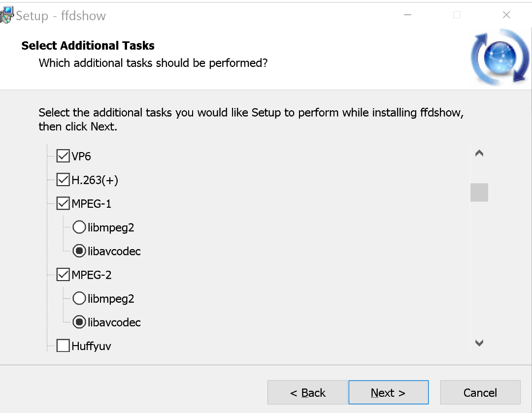Click the scrollbar thumb in the task list
The width and height of the screenshot is (532, 413).
point(479,192)
